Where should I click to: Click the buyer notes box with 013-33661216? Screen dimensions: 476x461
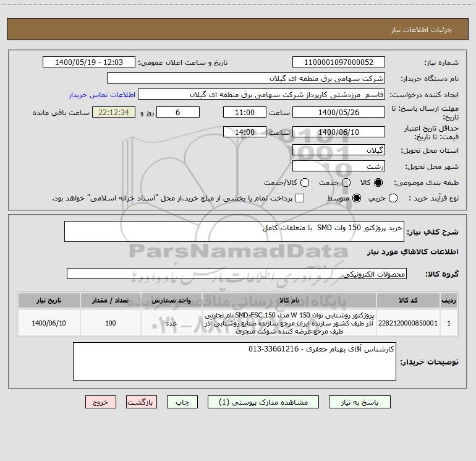234,361
